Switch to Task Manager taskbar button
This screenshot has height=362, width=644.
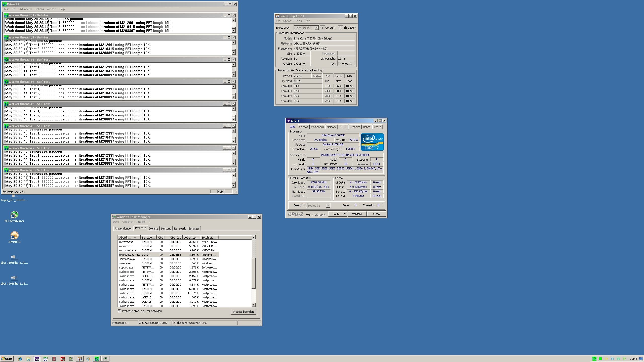point(105,359)
